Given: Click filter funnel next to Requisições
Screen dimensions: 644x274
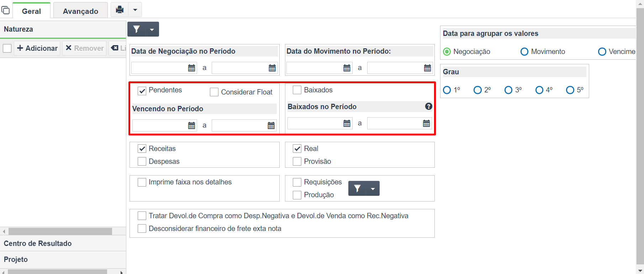Looking at the screenshot, I should (x=358, y=188).
